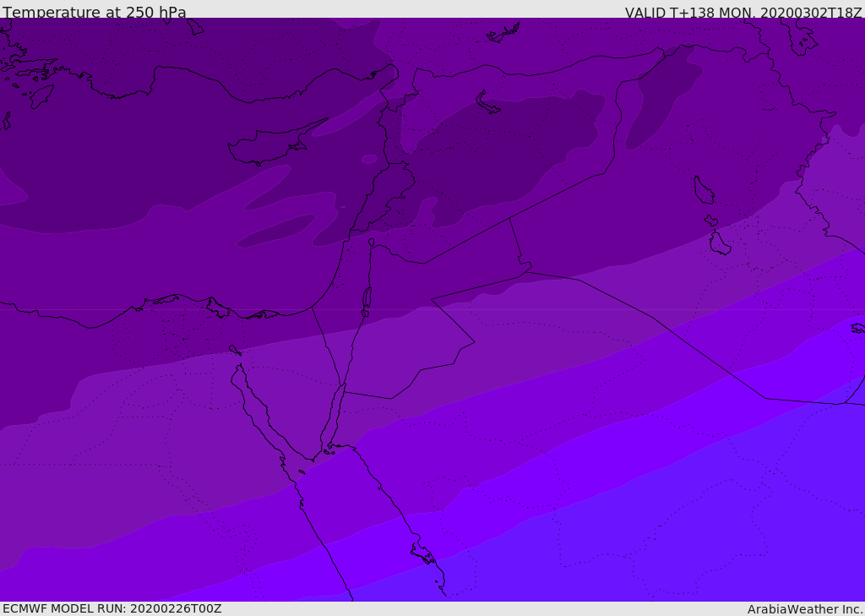
Task: Click the Sea of Galilee outline
Action: click(x=372, y=243)
